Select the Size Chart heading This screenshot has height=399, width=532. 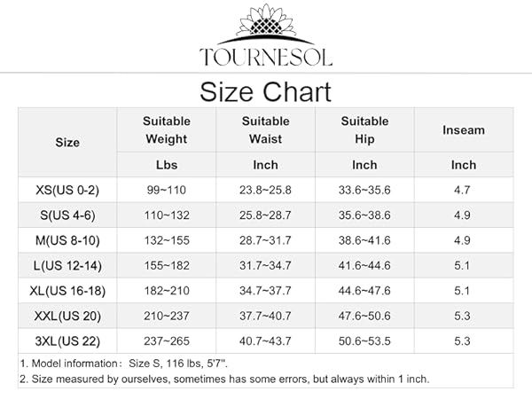click(x=265, y=91)
